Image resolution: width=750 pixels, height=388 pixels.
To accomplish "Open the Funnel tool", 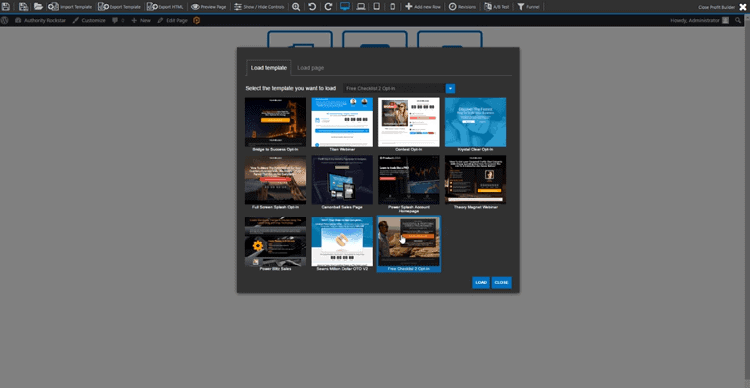I will point(528,7).
